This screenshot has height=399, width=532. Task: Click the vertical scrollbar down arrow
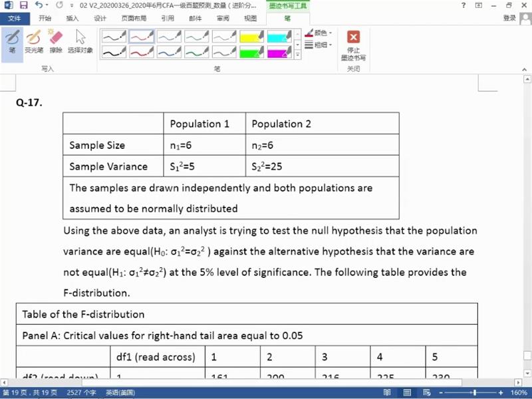pyautogui.click(x=527, y=373)
